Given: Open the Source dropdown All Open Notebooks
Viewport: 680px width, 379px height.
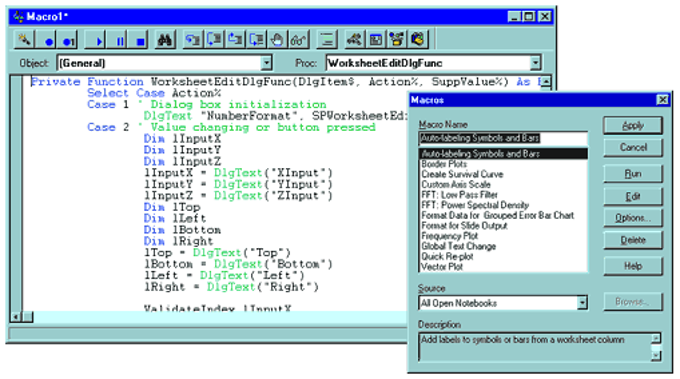Looking at the screenshot, I should (582, 303).
